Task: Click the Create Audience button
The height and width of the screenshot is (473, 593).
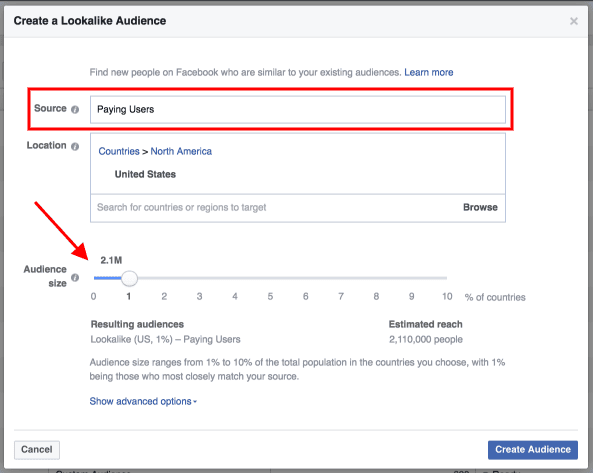Action: pos(532,450)
